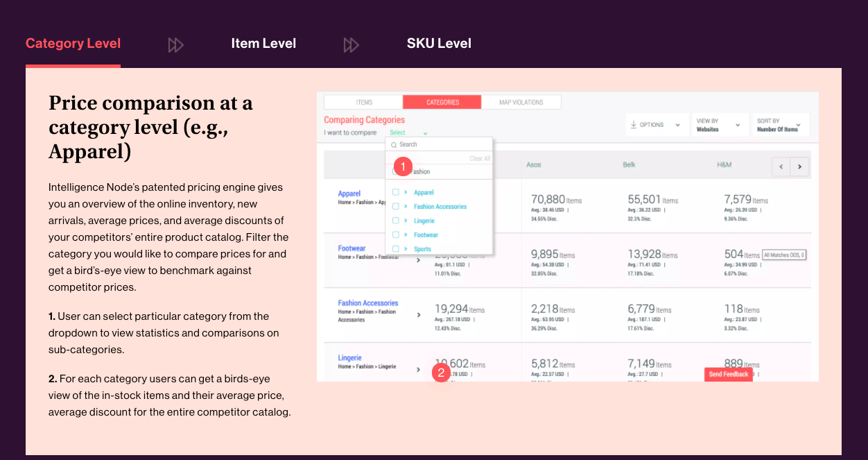Viewport: 868px width, 460px height.
Task: Go to previous competitor columns arrow
Action: [781, 167]
